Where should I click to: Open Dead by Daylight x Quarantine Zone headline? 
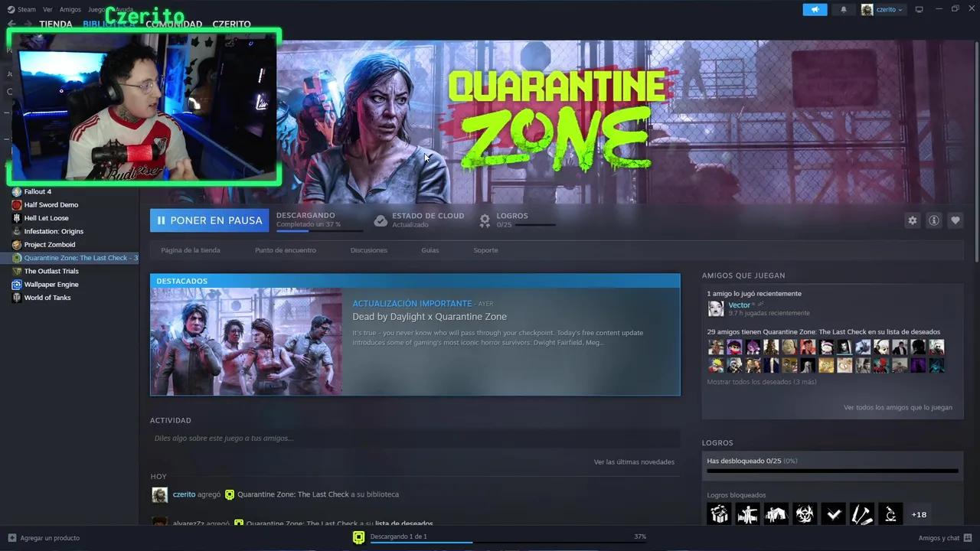pos(430,317)
